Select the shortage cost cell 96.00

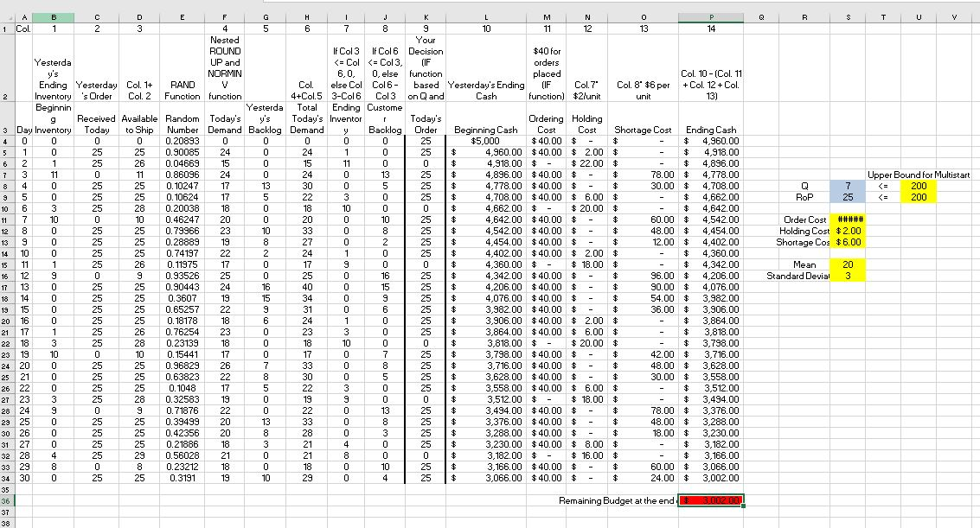point(644,276)
